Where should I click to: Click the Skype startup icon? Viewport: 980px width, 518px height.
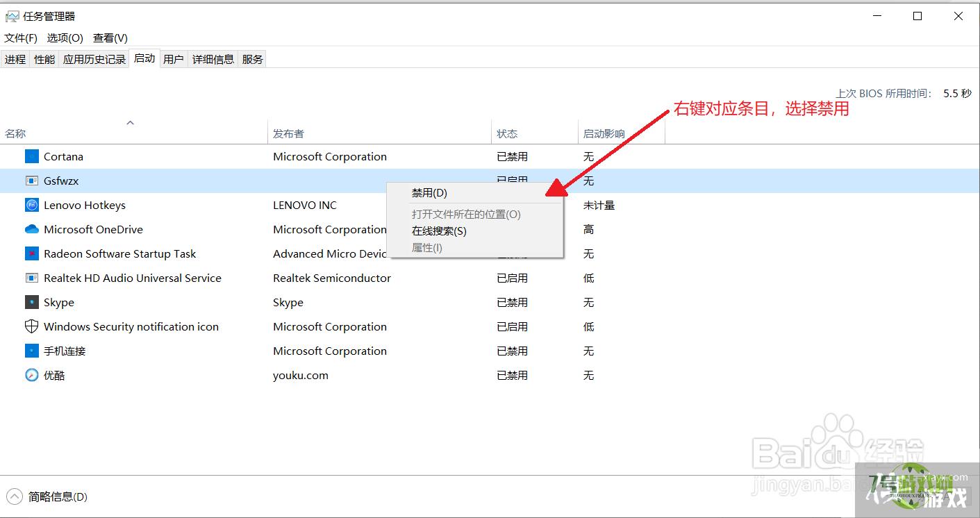(31, 302)
